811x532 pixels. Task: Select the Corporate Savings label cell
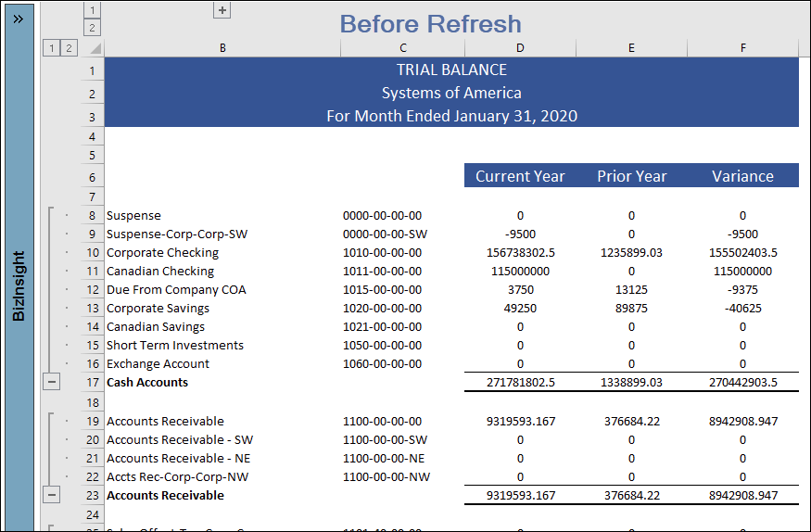[x=222, y=308]
